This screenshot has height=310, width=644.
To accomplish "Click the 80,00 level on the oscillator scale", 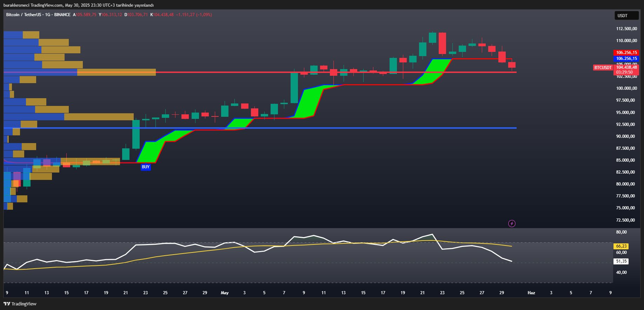I will point(621,232).
